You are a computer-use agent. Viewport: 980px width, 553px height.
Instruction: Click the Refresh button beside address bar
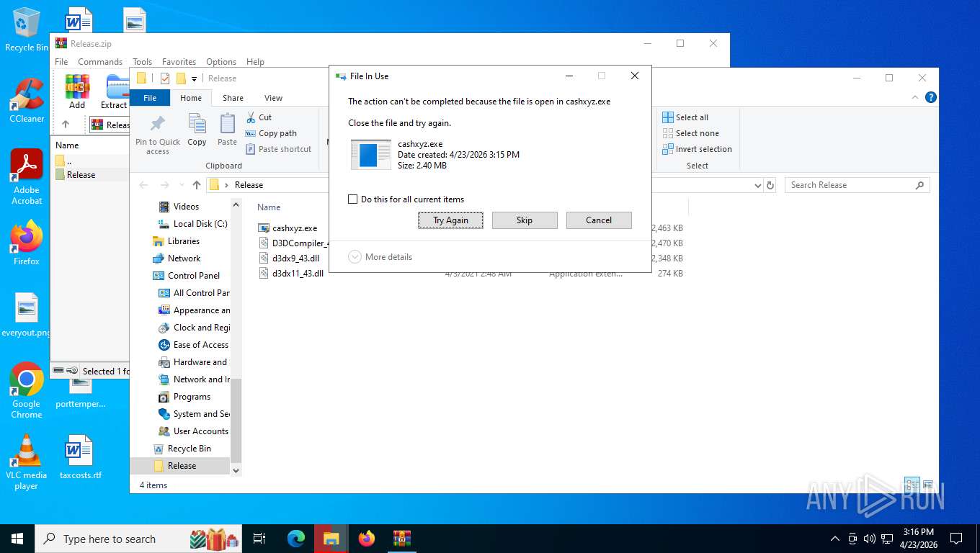770,185
